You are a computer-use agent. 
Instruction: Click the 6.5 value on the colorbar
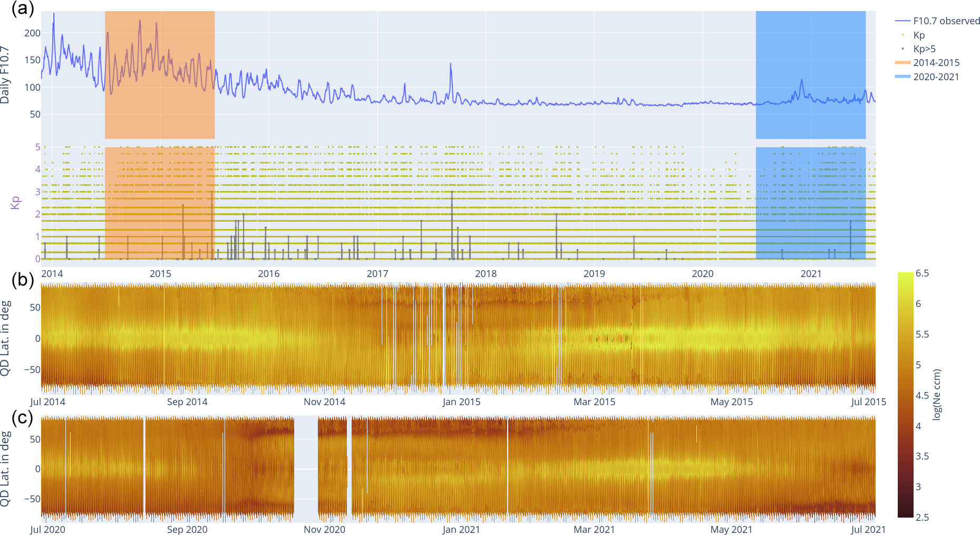(922, 273)
